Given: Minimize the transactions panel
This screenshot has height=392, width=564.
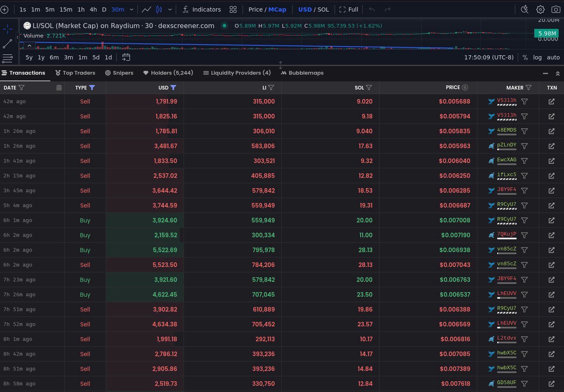Looking at the screenshot, I should [x=545, y=73].
